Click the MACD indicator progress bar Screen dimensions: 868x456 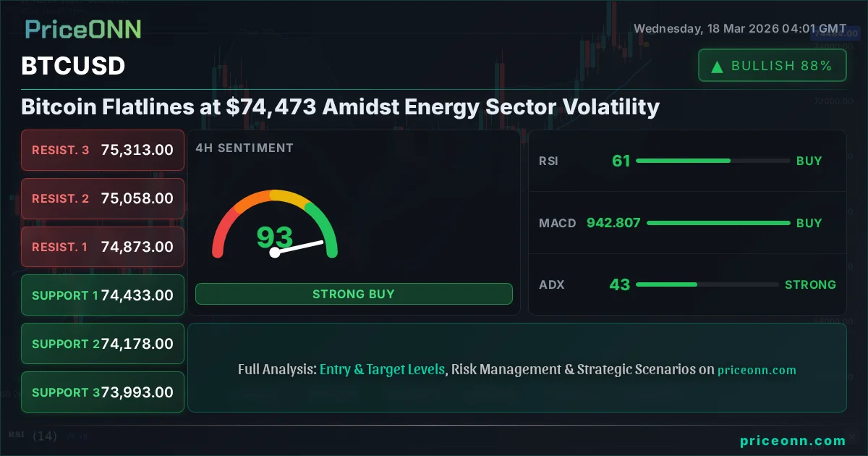718,223
